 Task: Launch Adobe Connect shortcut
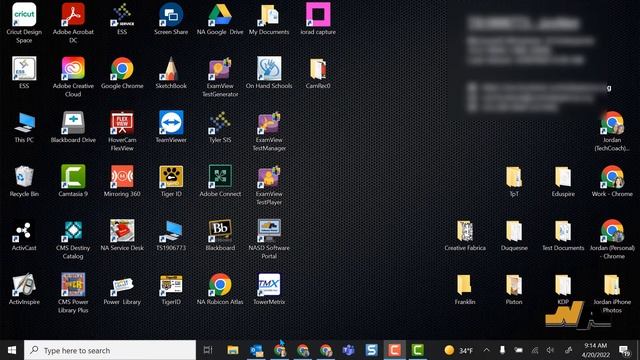point(220,181)
